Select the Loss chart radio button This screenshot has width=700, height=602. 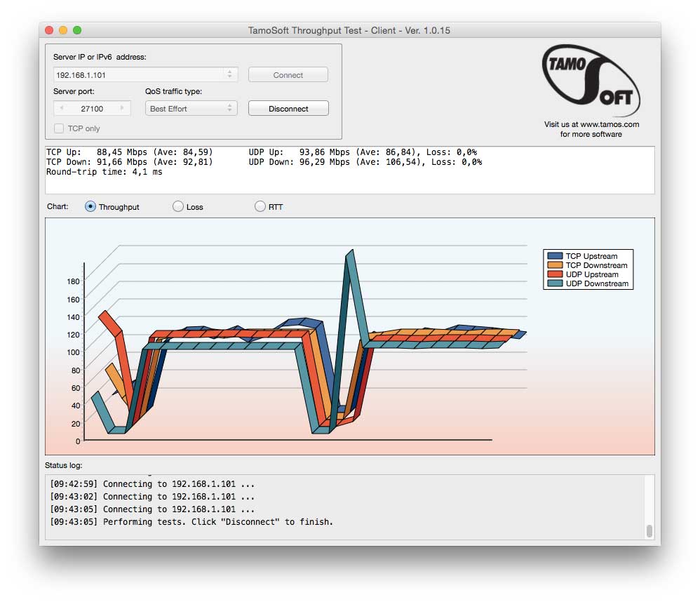(x=178, y=207)
